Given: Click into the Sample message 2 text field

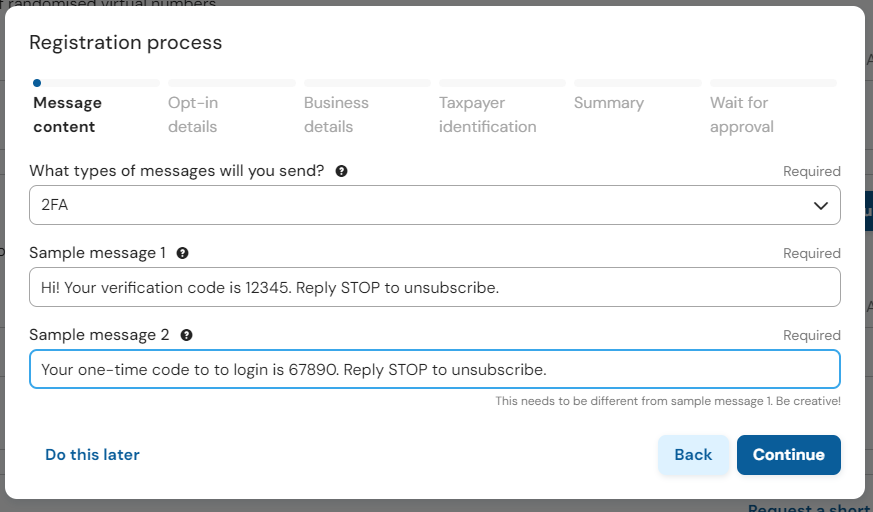Looking at the screenshot, I should tap(435, 369).
